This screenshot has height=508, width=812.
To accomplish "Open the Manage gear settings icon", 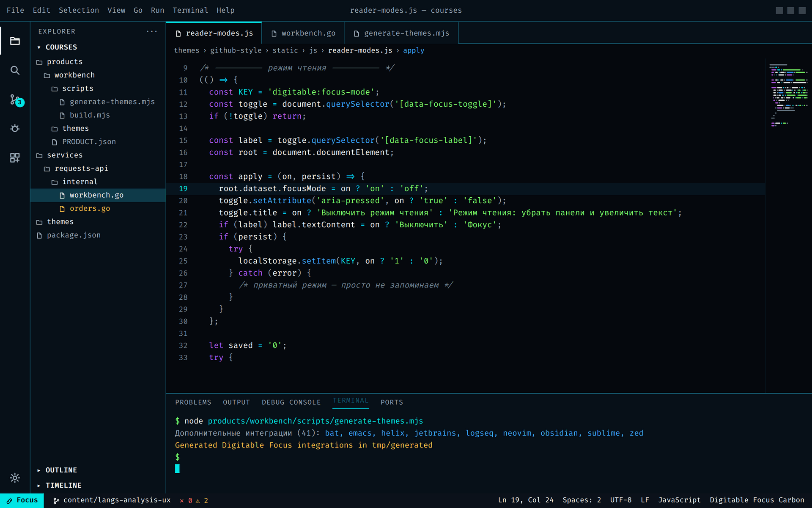I will point(15,478).
